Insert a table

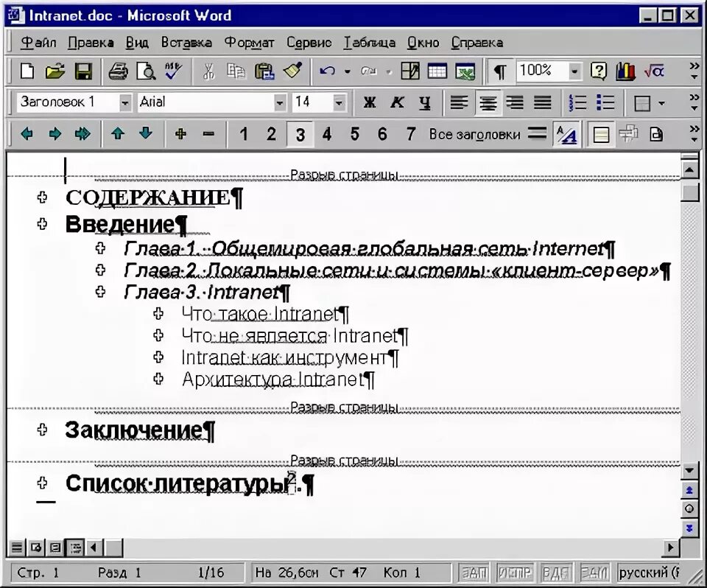[437, 71]
